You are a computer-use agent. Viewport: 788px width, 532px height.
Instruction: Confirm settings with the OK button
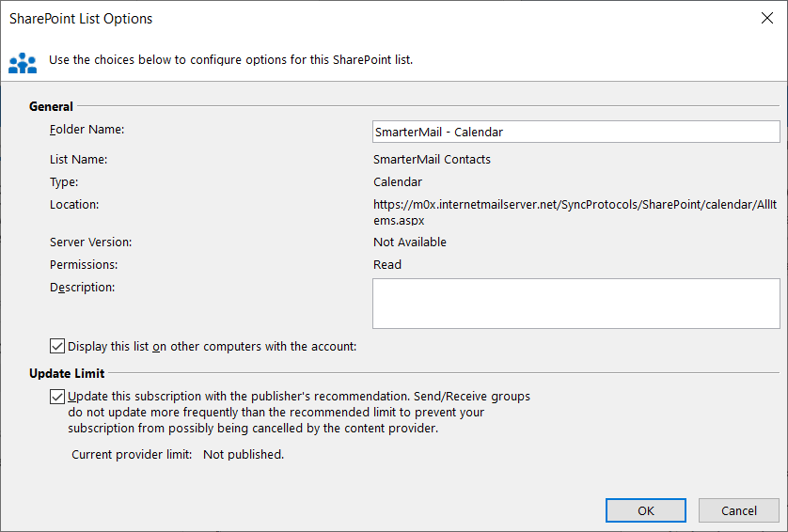[x=646, y=510]
